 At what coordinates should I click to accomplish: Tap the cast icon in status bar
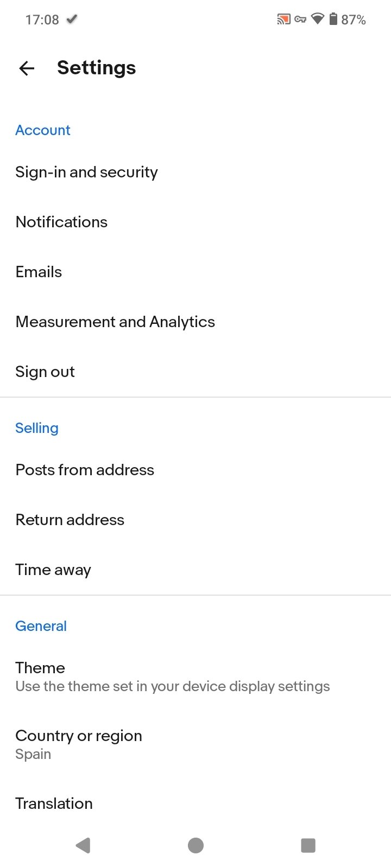pyautogui.click(x=283, y=20)
